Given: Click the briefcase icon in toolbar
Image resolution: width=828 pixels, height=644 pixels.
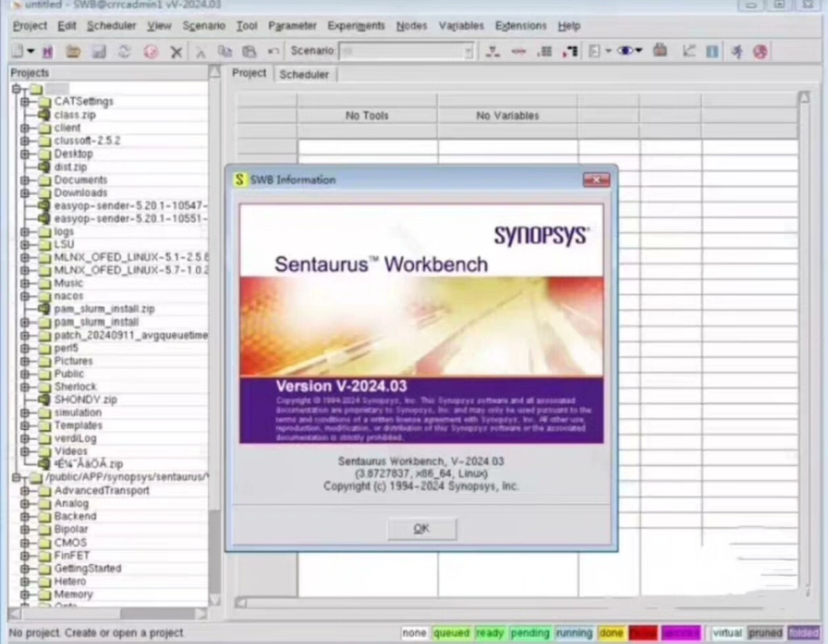Looking at the screenshot, I should [x=660, y=51].
